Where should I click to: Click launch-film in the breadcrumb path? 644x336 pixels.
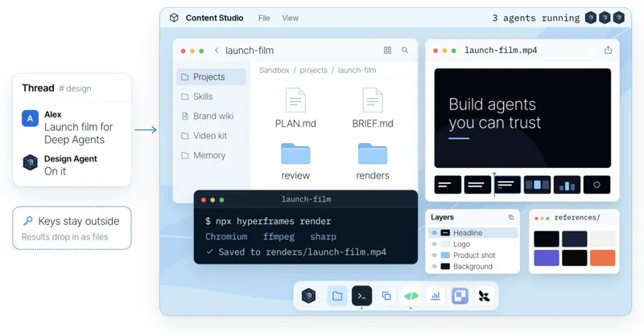pyautogui.click(x=357, y=70)
